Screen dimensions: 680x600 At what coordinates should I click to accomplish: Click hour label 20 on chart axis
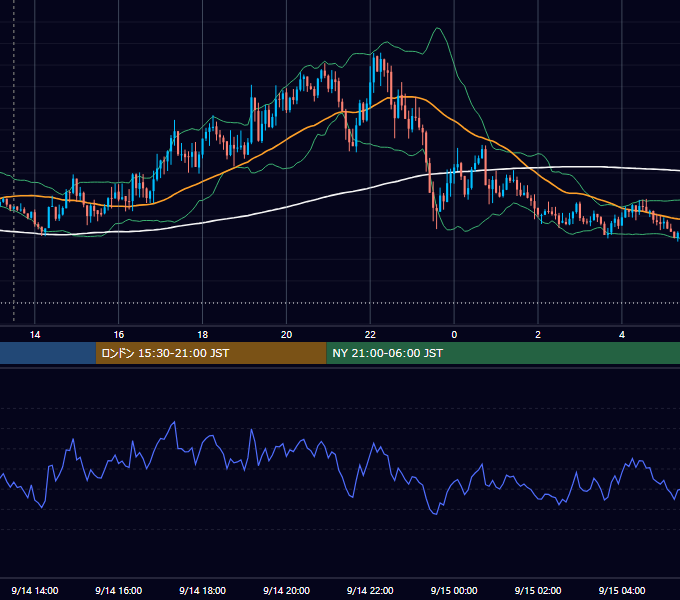coord(286,335)
